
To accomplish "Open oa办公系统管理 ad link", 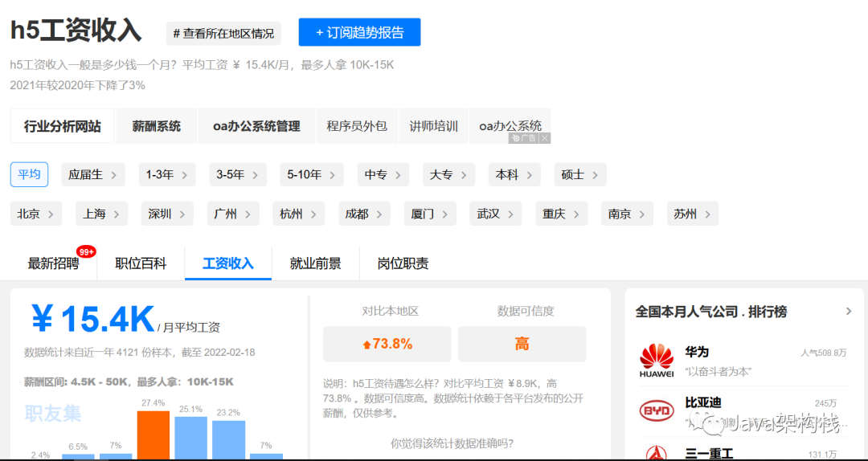I will 257,126.
